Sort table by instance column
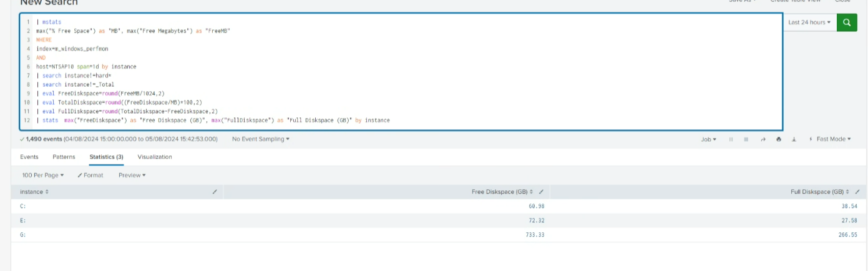Viewport: 868px width, 271px height. (34, 192)
